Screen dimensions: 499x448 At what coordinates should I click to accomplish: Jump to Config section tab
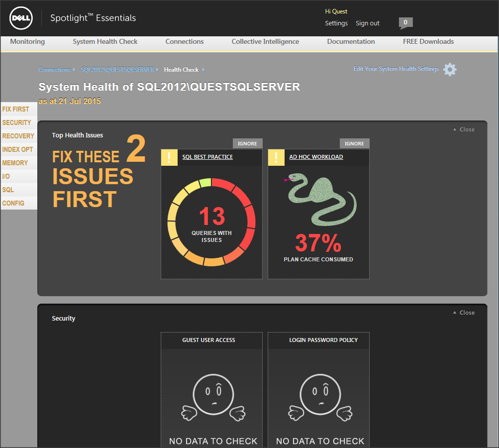coord(19,203)
